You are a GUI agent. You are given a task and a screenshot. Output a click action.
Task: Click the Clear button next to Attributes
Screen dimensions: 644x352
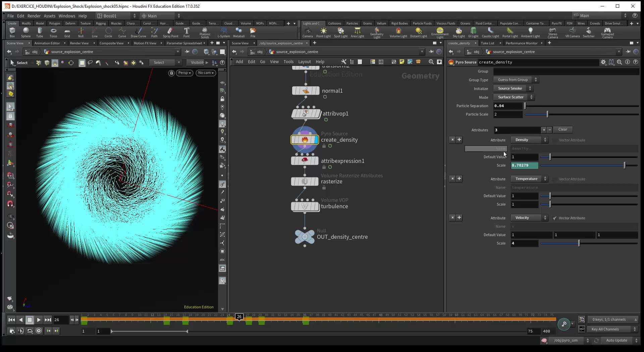point(562,130)
